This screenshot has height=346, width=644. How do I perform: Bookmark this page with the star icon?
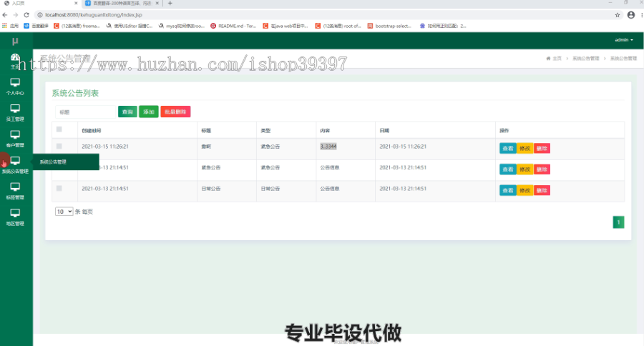click(x=618, y=15)
